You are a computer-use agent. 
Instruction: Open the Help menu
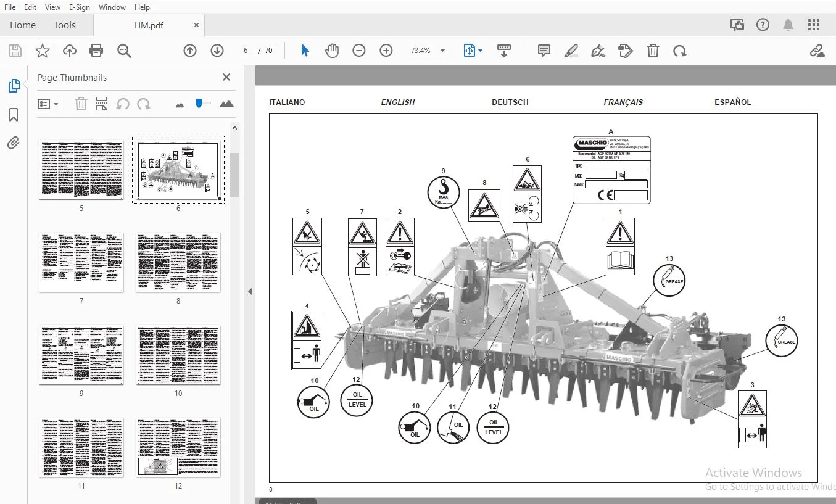[142, 7]
